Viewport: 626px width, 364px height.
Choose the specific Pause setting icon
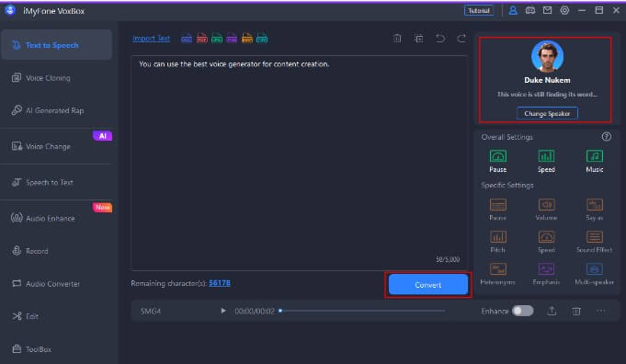(498, 210)
